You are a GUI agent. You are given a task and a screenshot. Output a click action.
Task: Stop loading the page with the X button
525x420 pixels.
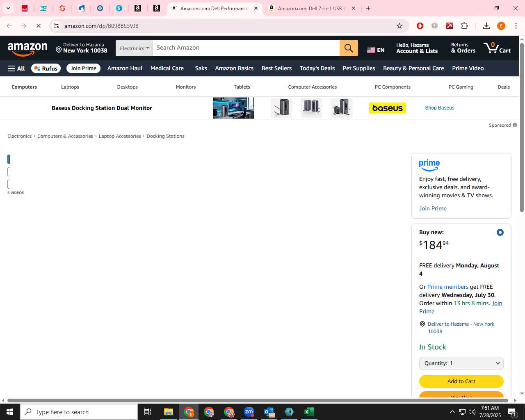(x=38, y=26)
